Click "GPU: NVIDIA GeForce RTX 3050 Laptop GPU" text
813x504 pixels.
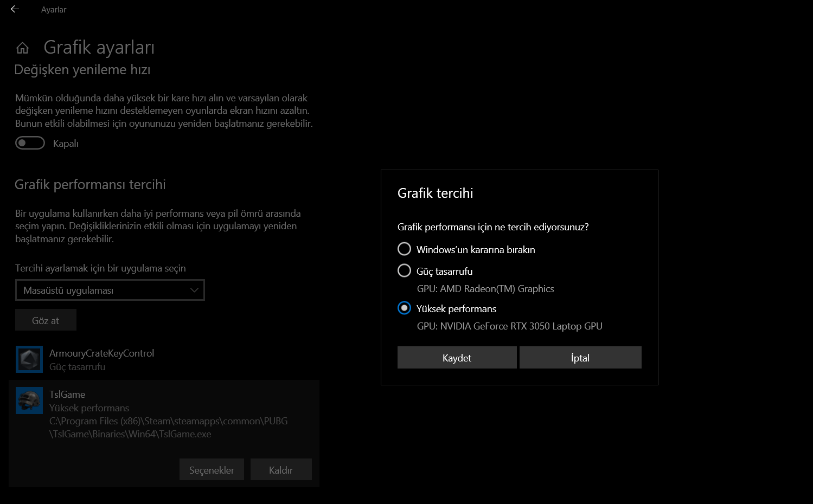click(510, 326)
